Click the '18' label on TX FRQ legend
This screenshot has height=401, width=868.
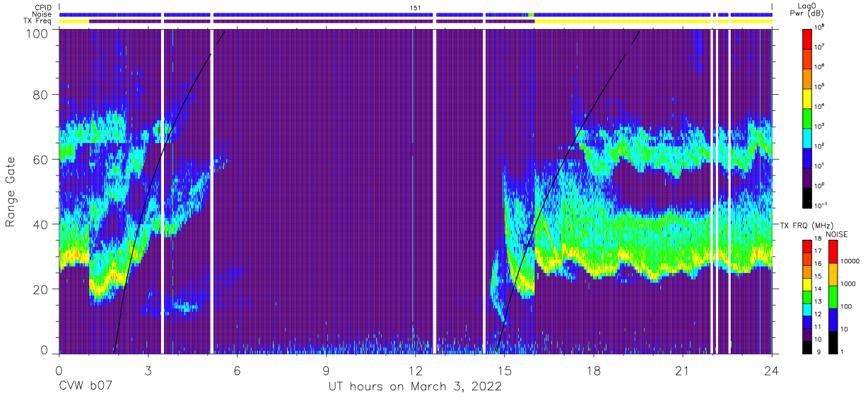coord(818,239)
